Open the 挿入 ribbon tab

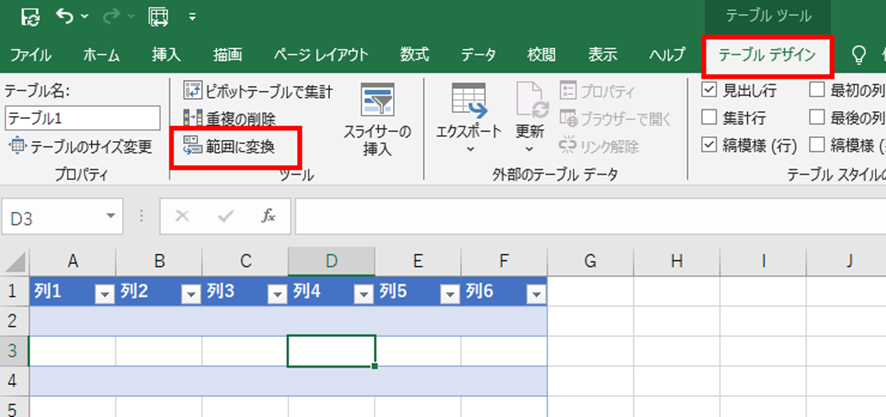[166, 54]
